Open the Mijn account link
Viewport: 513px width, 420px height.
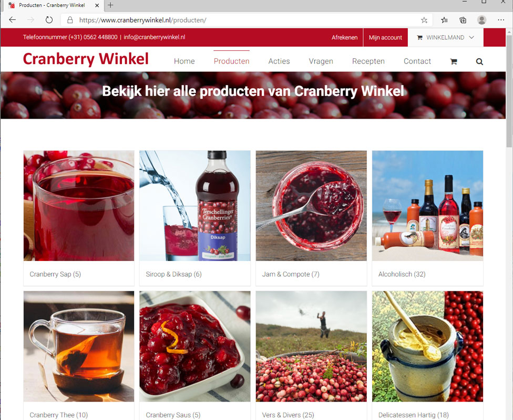pos(385,38)
